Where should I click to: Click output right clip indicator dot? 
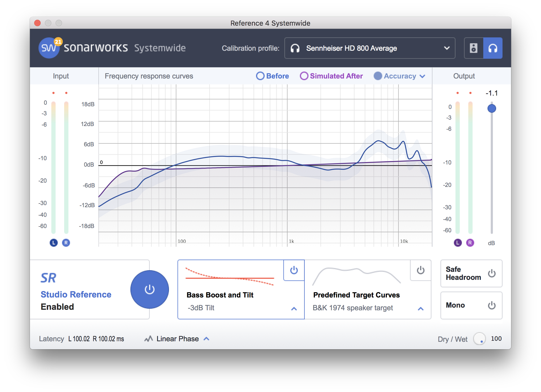[x=470, y=93]
